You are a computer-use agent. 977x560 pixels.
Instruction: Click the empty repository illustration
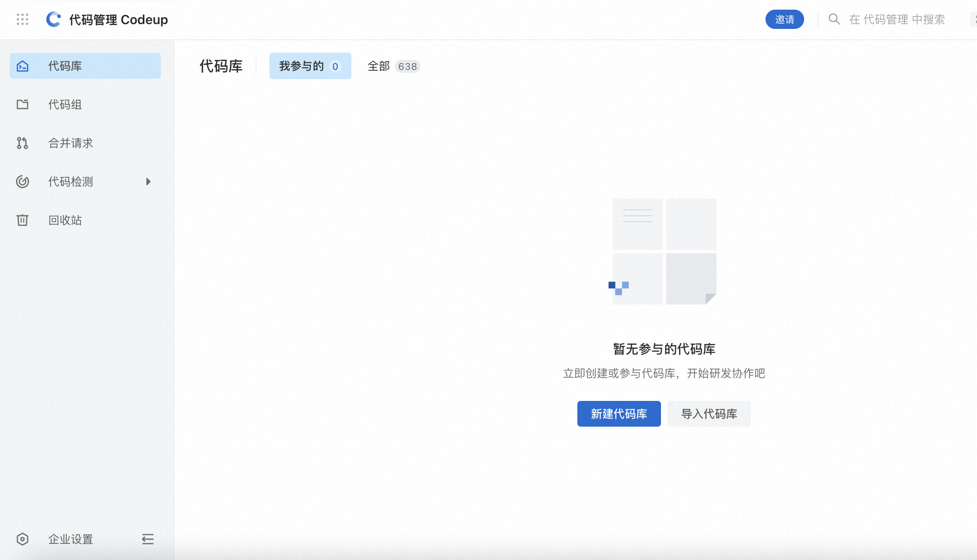tap(664, 251)
